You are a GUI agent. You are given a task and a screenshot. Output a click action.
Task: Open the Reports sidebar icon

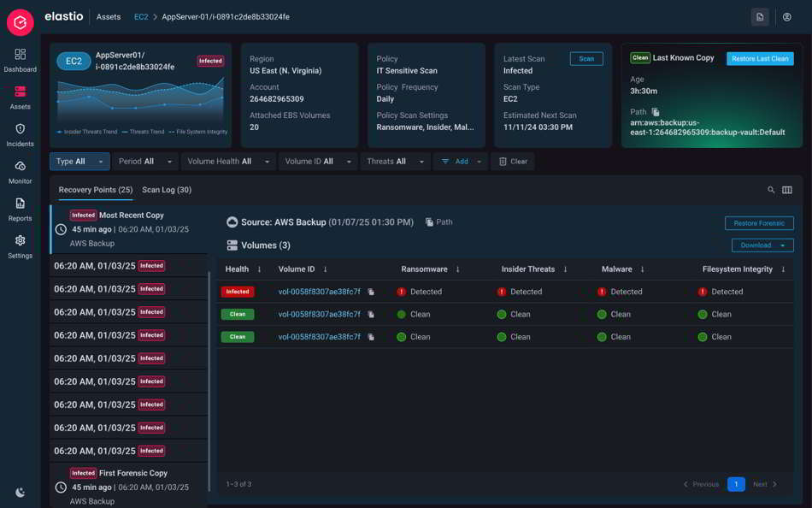point(21,204)
